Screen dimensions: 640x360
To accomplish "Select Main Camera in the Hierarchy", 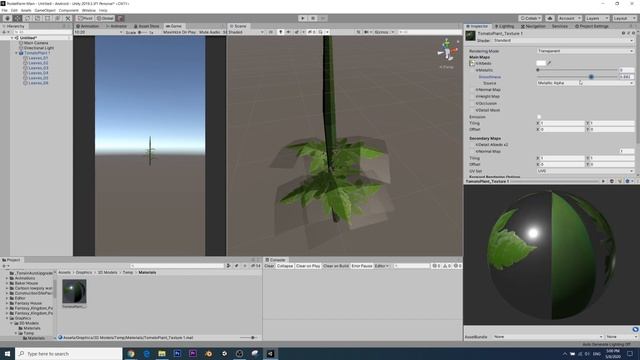I will pos(36,43).
